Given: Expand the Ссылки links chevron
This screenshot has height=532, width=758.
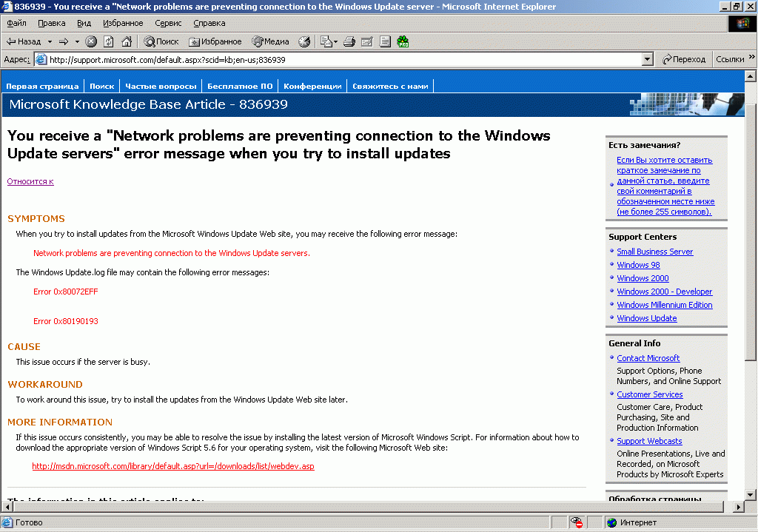Looking at the screenshot, I should click(x=751, y=56).
